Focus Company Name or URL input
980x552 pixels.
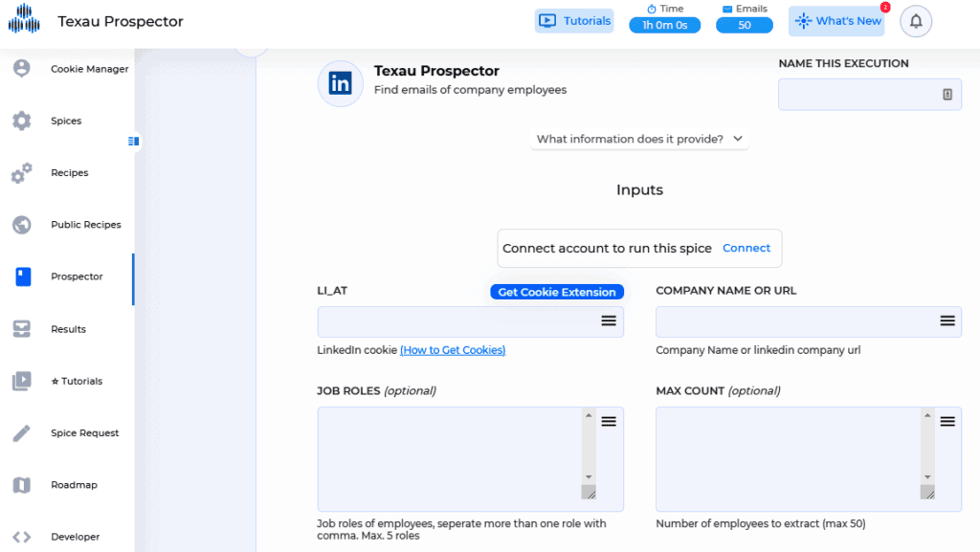click(x=809, y=321)
